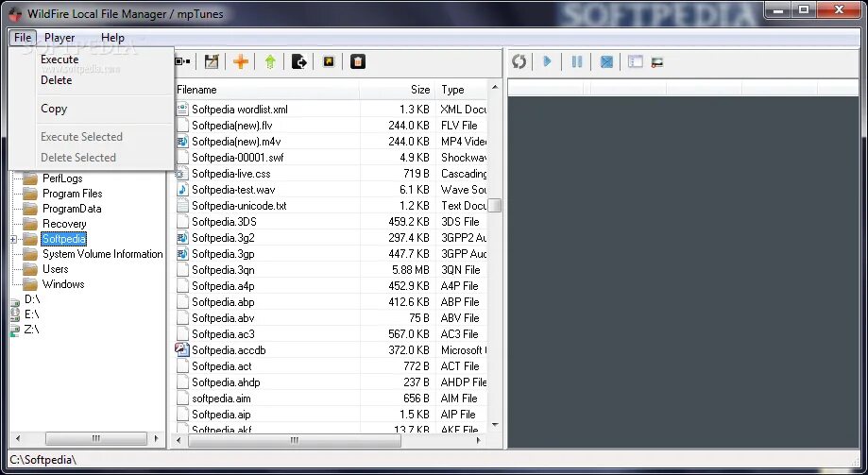This screenshot has height=475, width=868.
Task: Select the Z:\ network drive
Action: [x=31, y=330]
